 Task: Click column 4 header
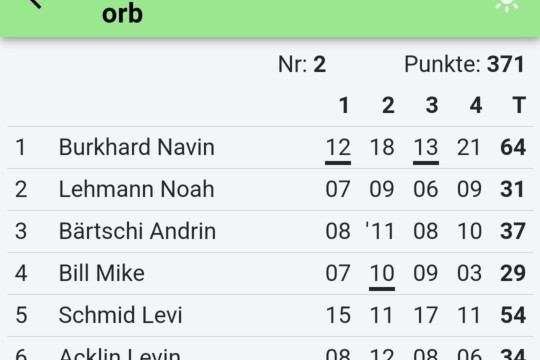(x=476, y=105)
